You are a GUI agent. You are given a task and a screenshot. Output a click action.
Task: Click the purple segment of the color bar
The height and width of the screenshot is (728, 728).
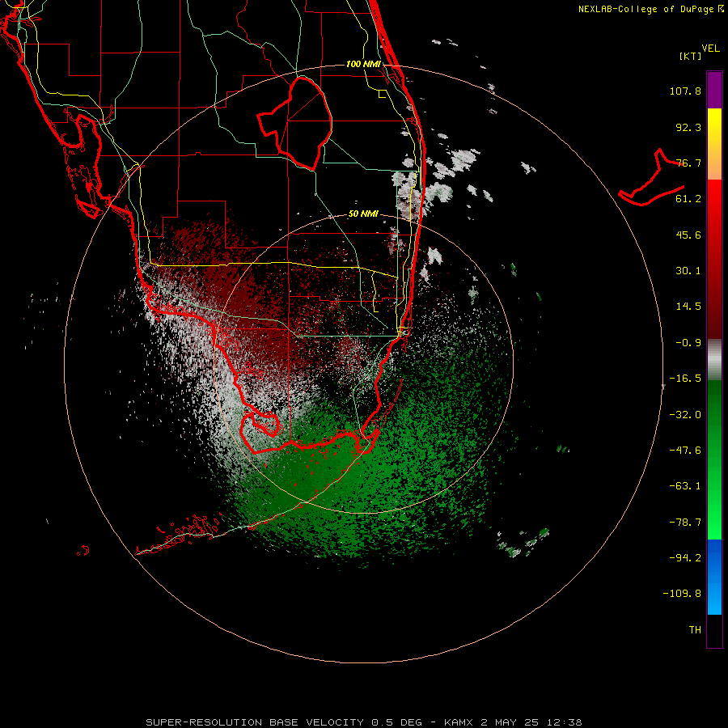pyautogui.click(x=714, y=90)
